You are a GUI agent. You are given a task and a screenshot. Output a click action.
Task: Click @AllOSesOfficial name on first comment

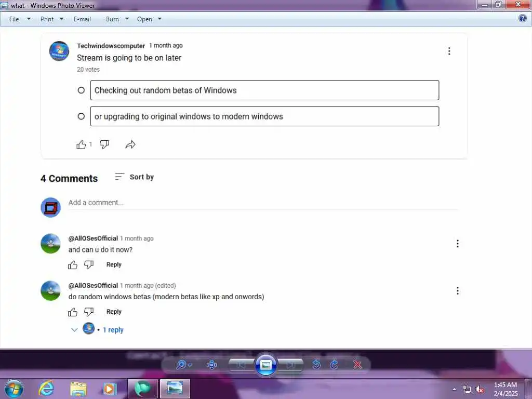pos(93,238)
